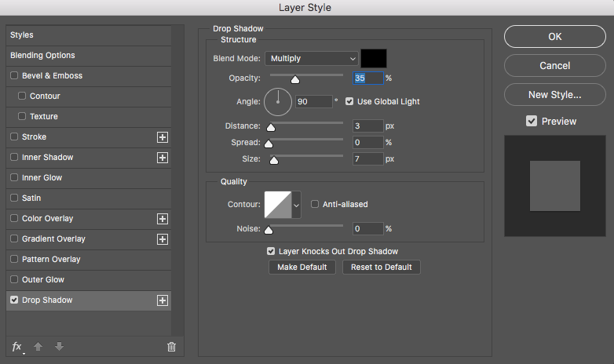Click the fx add layer style icon

[16, 347]
